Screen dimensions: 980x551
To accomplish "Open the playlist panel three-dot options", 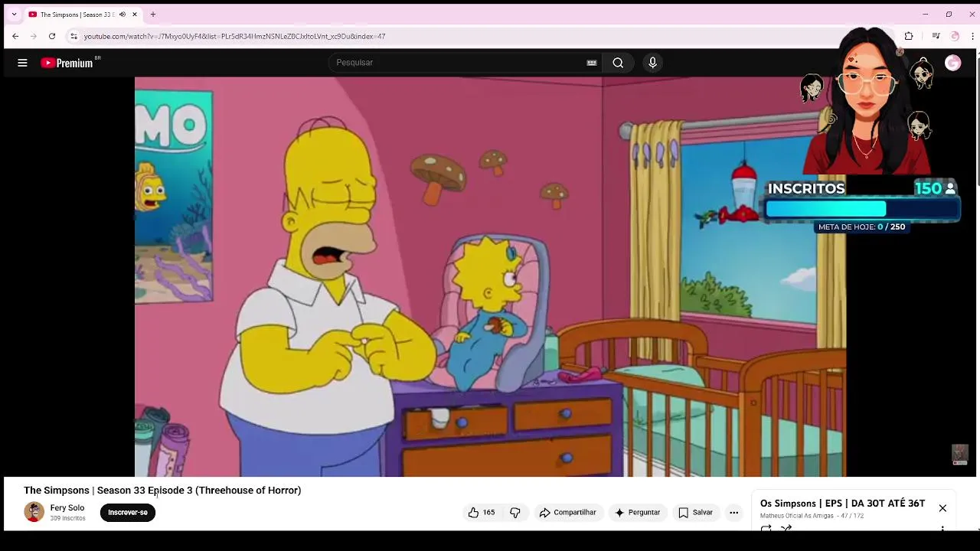I will (942, 528).
